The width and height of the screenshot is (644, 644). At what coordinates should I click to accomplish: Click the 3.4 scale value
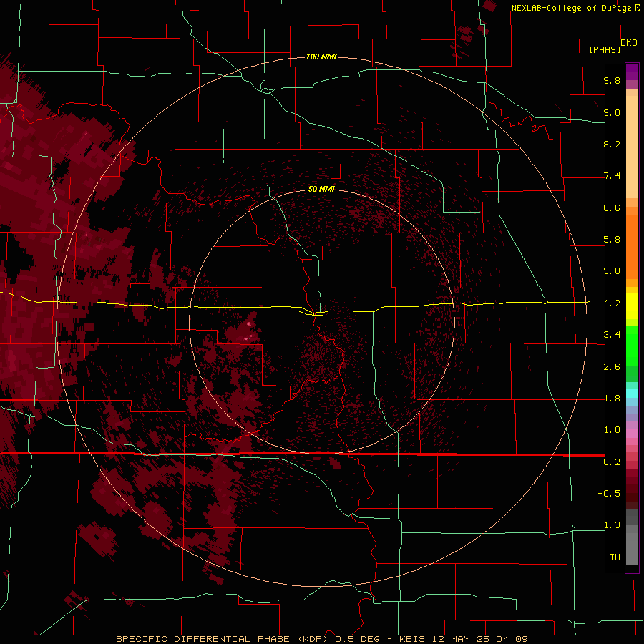(612, 335)
